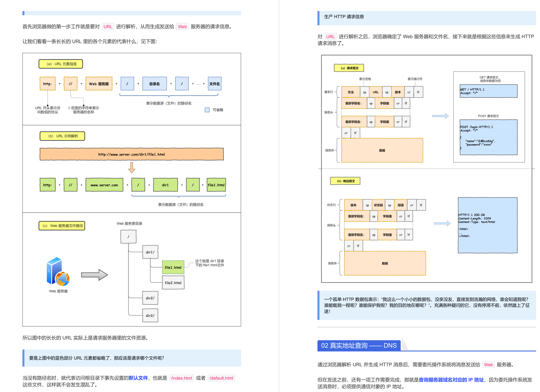Click the /index.html tag
The image size is (540, 392).
181,378
